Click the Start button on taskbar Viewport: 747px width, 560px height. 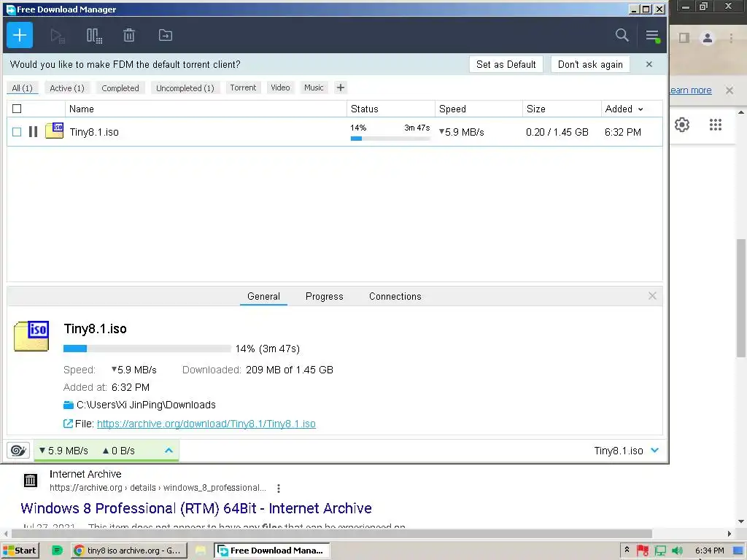click(20, 551)
